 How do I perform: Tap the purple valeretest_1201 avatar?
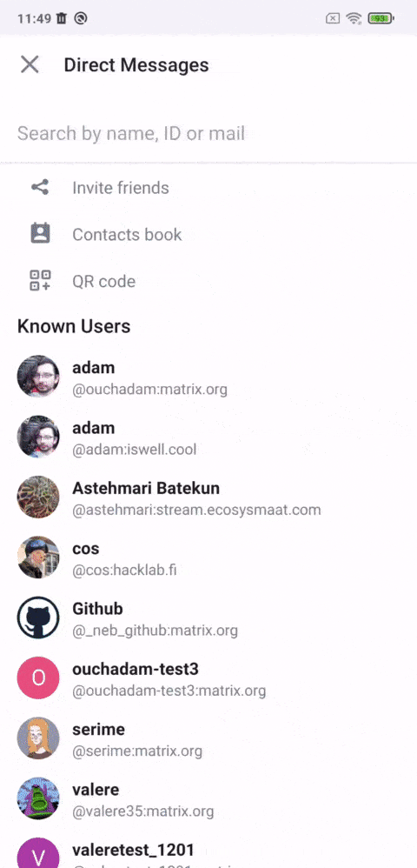pos(38,852)
